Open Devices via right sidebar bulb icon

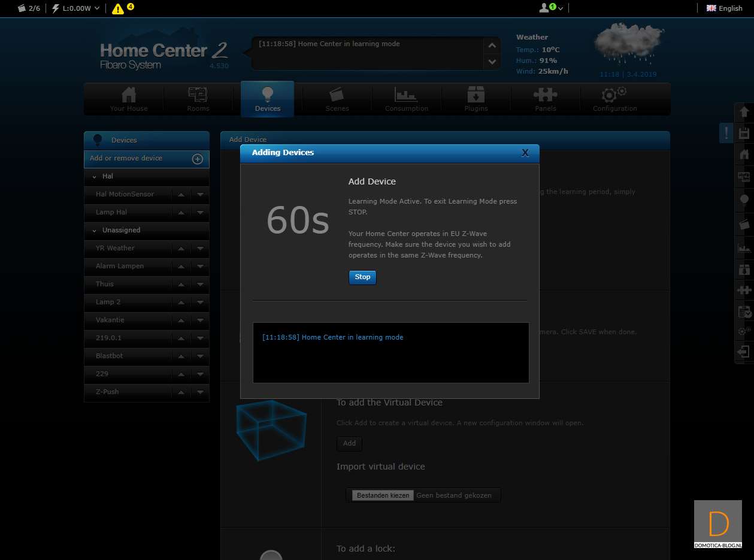point(744,199)
